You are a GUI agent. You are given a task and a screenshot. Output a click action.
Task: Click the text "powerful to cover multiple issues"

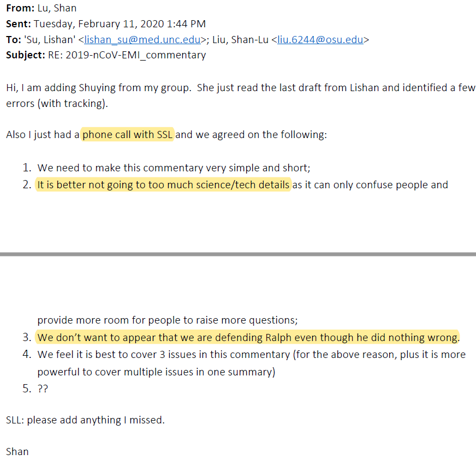coord(156,372)
